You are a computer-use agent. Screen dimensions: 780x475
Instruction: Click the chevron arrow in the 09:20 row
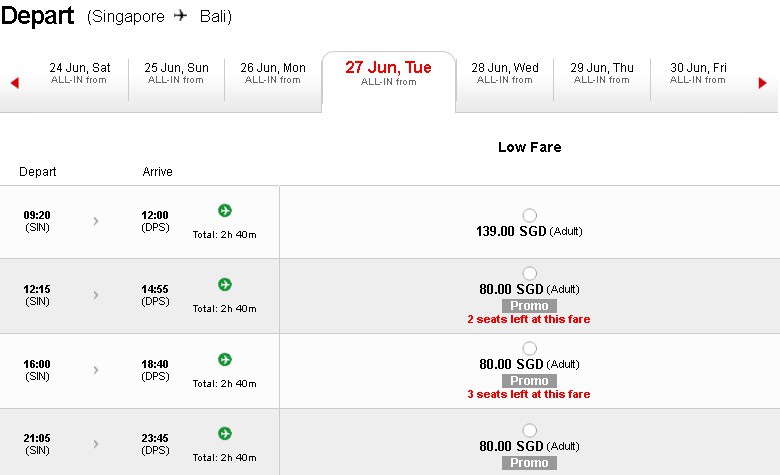coord(96,221)
